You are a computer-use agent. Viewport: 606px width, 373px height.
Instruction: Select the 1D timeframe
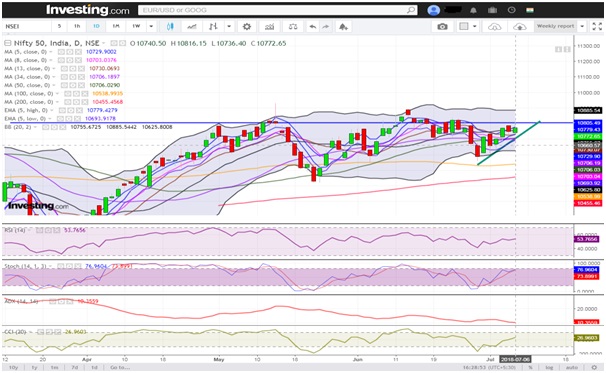(x=96, y=26)
